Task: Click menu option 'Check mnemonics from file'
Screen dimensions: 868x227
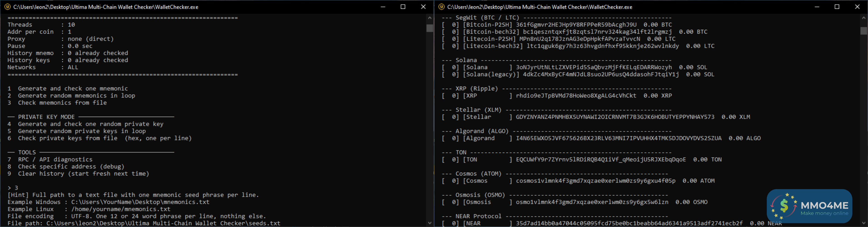Action: pyautogui.click(x=57, y=102)
